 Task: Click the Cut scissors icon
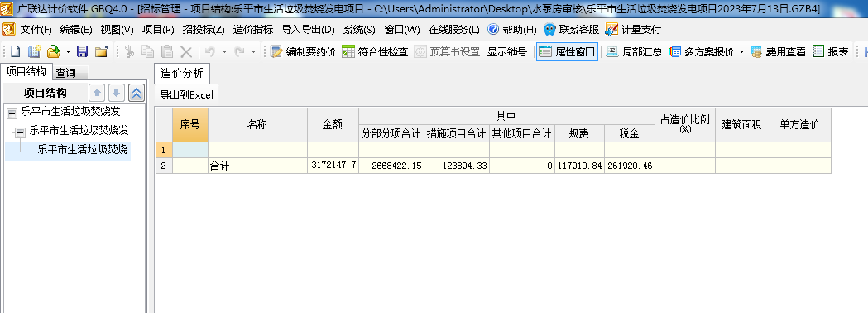pos(130,52)
